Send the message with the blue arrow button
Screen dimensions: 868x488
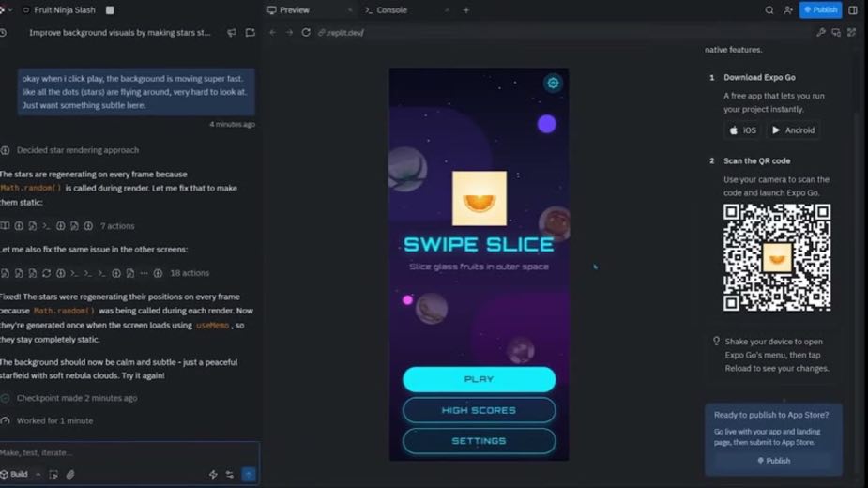[x=249, y=475]
